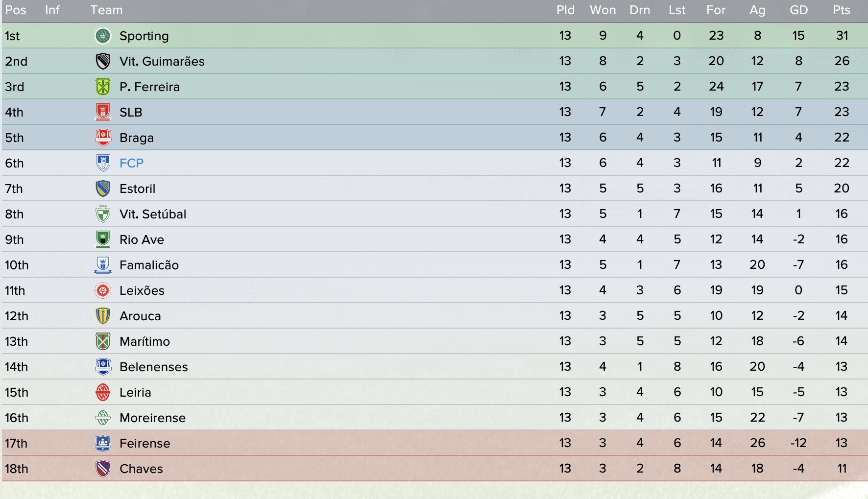
Task: Click the SLB red club badge
Action: [103, 112]
